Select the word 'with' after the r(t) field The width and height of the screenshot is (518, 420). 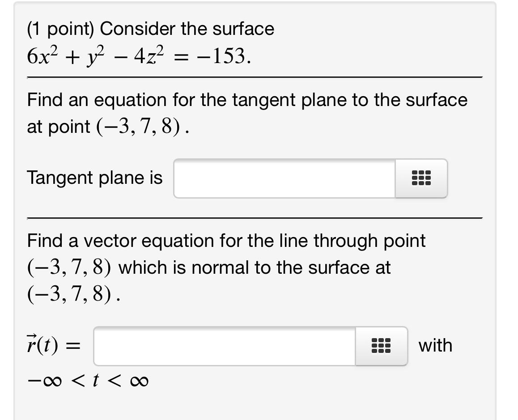435,344
